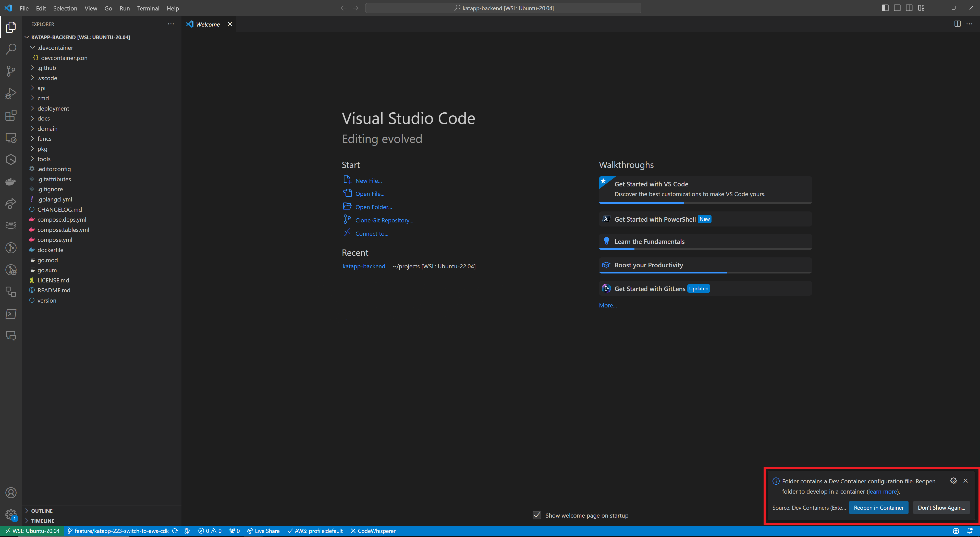Click CodeWhisperer status bar item
Image resolution: width=980 pixels, height=537 pixels.
coord(373,531)
